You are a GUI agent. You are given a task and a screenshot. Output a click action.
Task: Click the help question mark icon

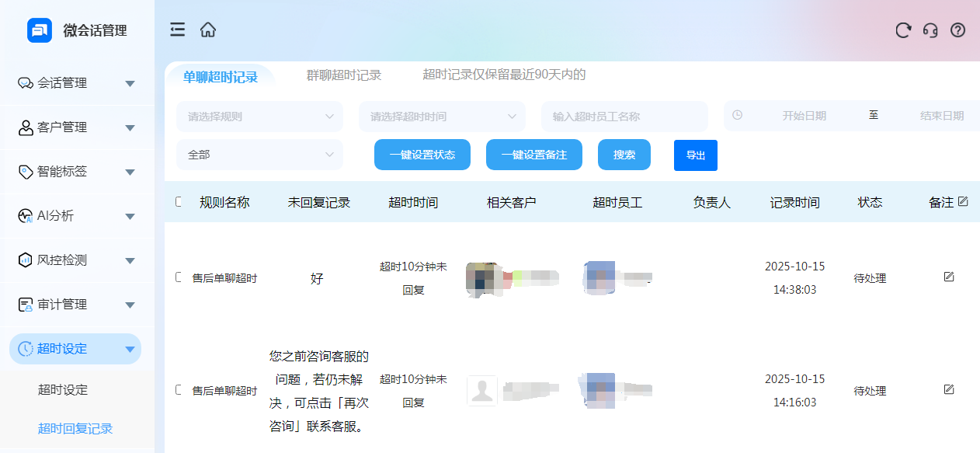click(958, 30)
